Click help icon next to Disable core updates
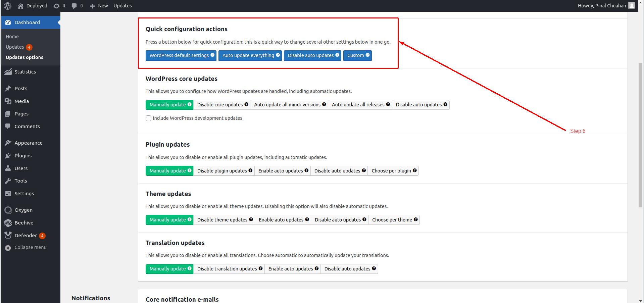The height and width of the screenshot is (303, 644). coord(246,104)
